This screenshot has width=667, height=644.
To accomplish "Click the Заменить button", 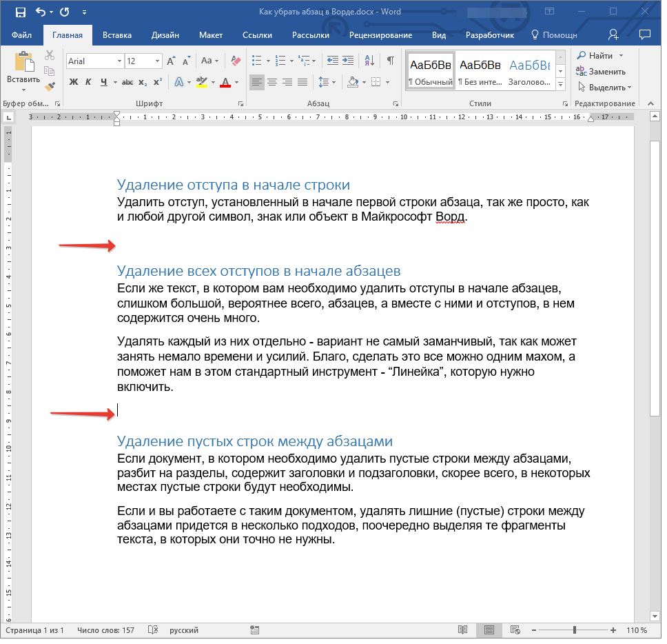I will (x=601, y=72).
